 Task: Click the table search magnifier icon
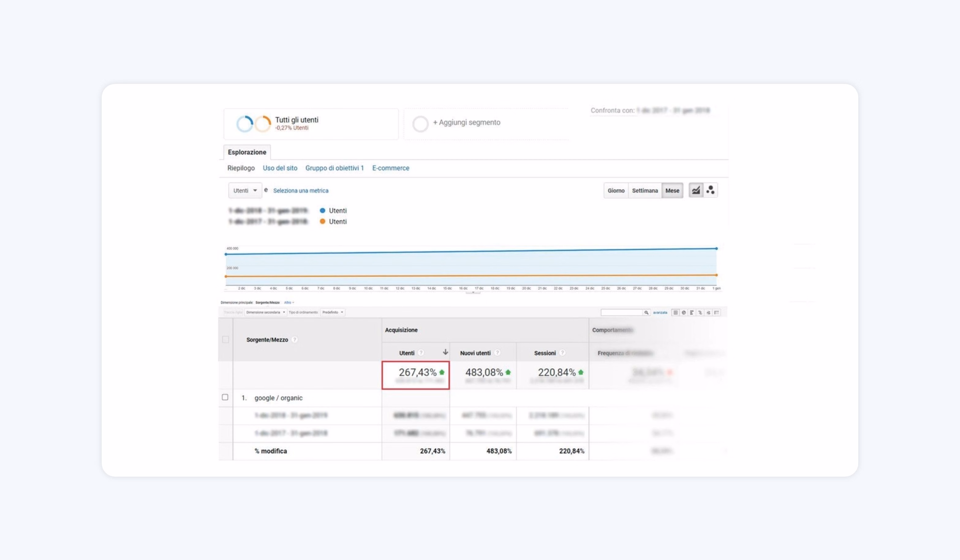(646, 312)
